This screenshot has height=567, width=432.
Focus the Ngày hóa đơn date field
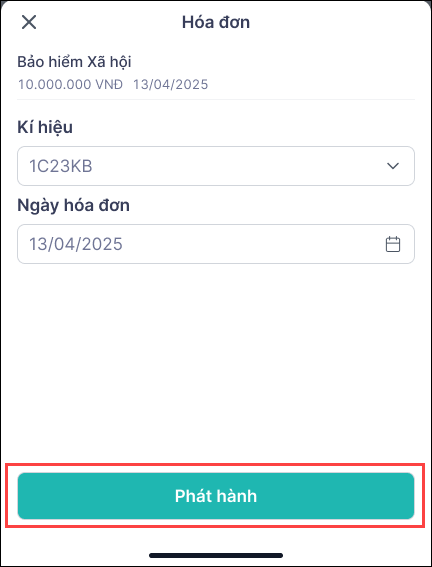[x=216, y=244]
